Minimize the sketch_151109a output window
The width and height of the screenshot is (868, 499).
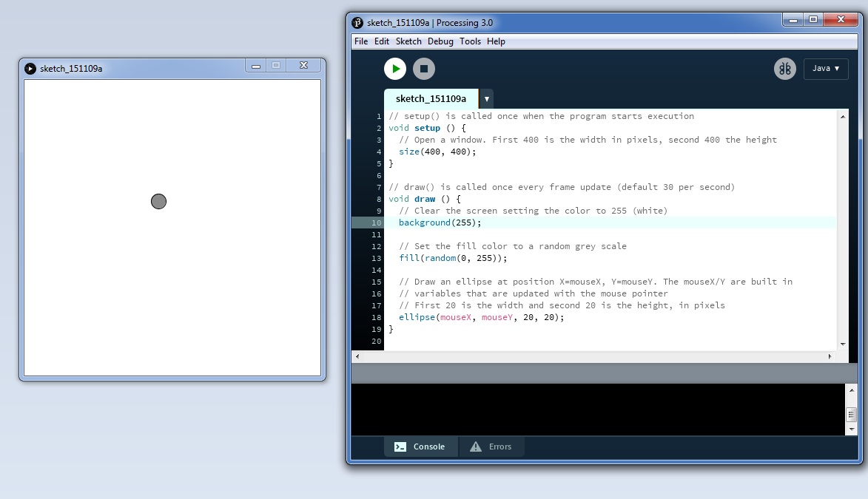coord(256,66)
